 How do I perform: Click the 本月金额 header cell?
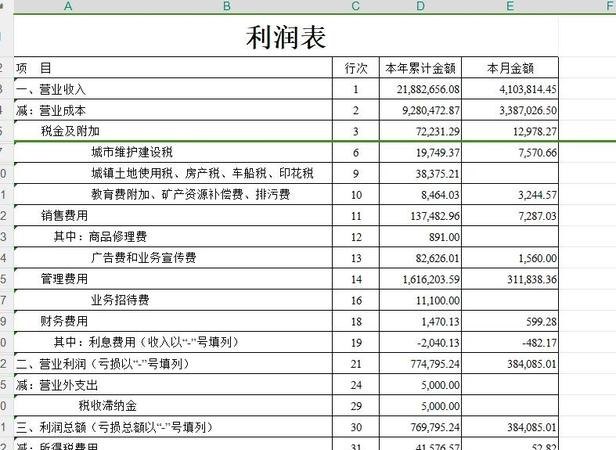tap(510, 68)
